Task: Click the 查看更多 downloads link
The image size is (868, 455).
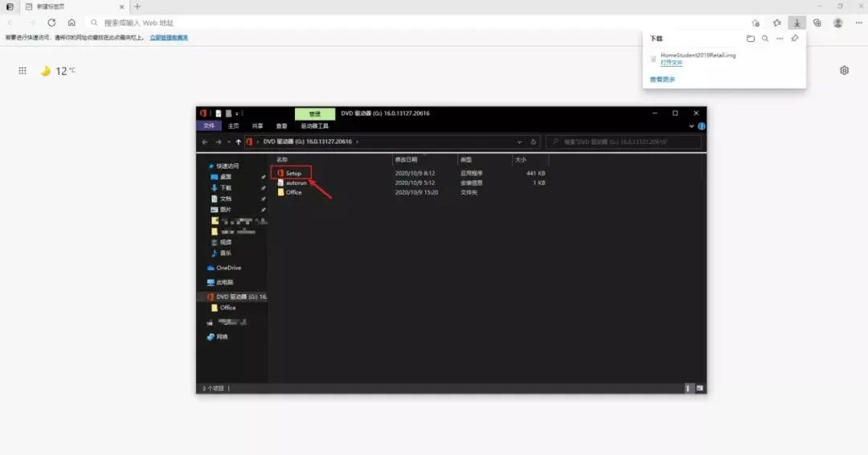Action: coord(662,79)
